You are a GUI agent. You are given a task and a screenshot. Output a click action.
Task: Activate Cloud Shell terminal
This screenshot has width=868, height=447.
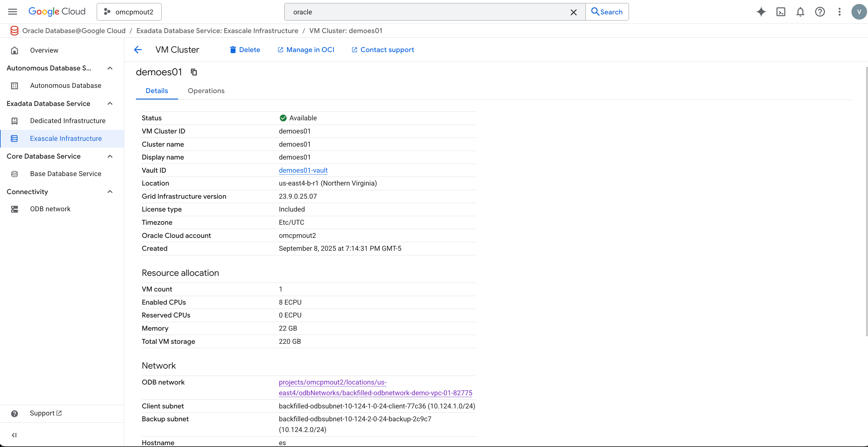pos(781,12)
